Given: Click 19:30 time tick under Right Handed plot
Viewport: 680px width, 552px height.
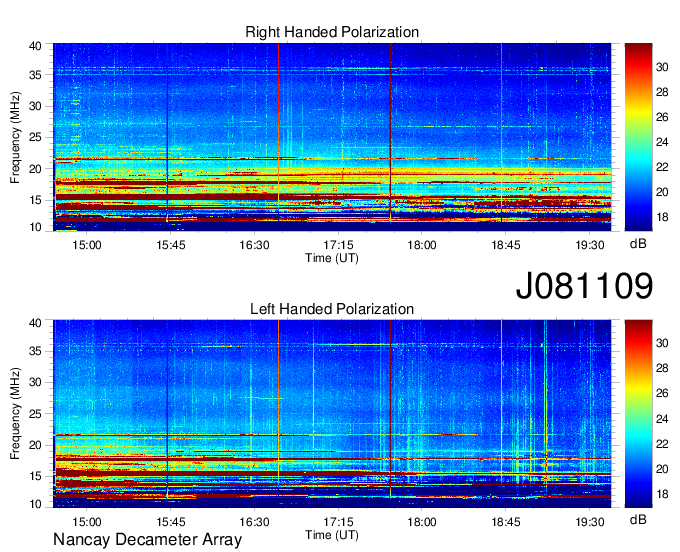Looking at the screenshot, I should click(590, 245).
